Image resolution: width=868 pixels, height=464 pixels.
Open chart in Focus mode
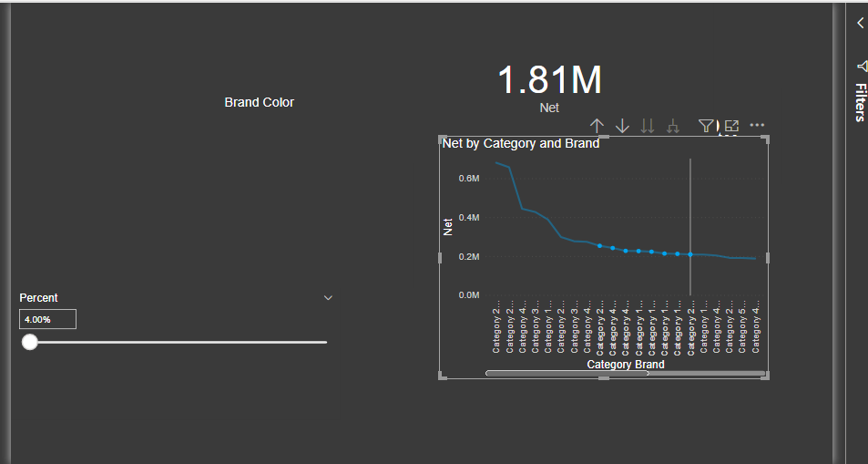point(731,126)
